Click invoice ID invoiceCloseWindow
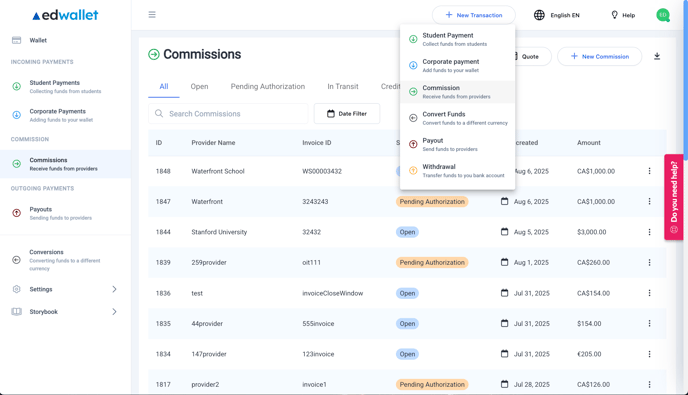Image resolution: width=688 pixels, height=395 pixels. point(333,293)
